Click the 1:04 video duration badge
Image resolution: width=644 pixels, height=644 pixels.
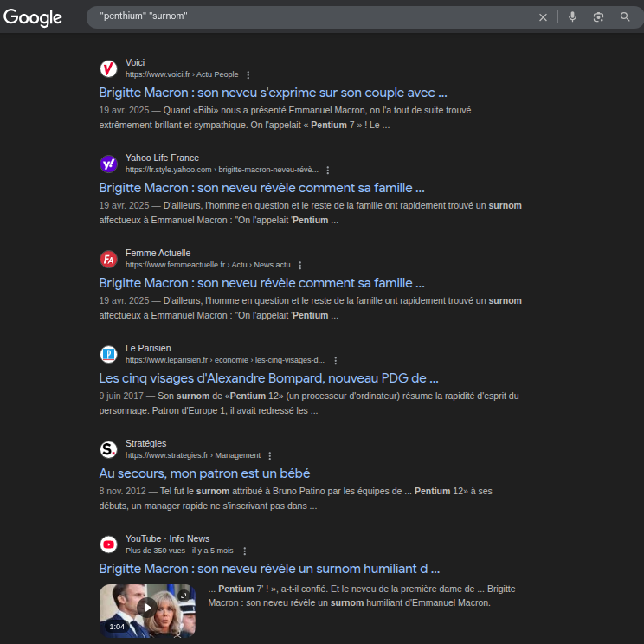[117, 627]
